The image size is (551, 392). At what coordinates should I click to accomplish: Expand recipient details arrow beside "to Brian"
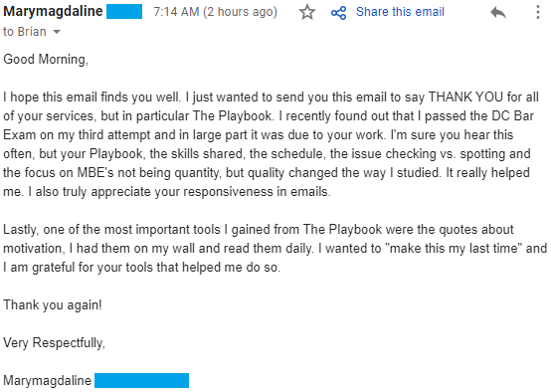coord(57,32)
